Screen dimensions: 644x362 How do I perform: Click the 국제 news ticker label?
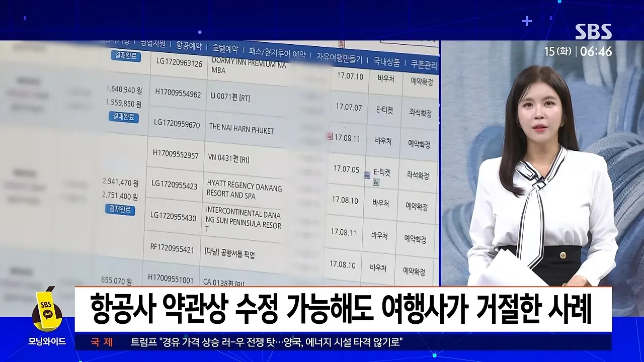pos(102,342)
